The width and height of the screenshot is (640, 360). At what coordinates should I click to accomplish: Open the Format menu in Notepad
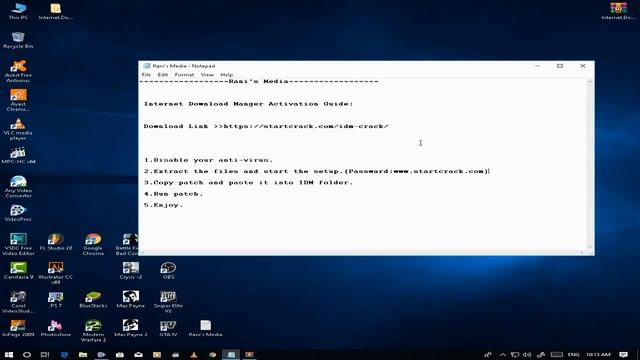(184, 75)
